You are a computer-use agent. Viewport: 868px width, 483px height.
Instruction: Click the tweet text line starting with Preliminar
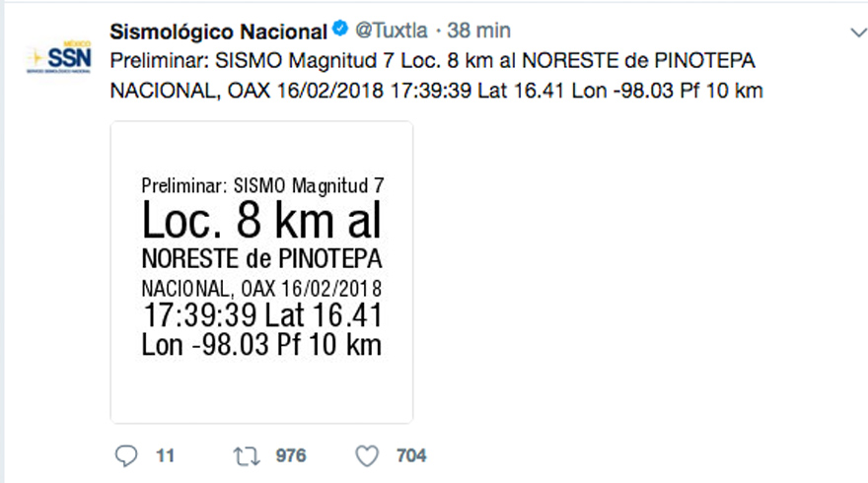(432, 60)
